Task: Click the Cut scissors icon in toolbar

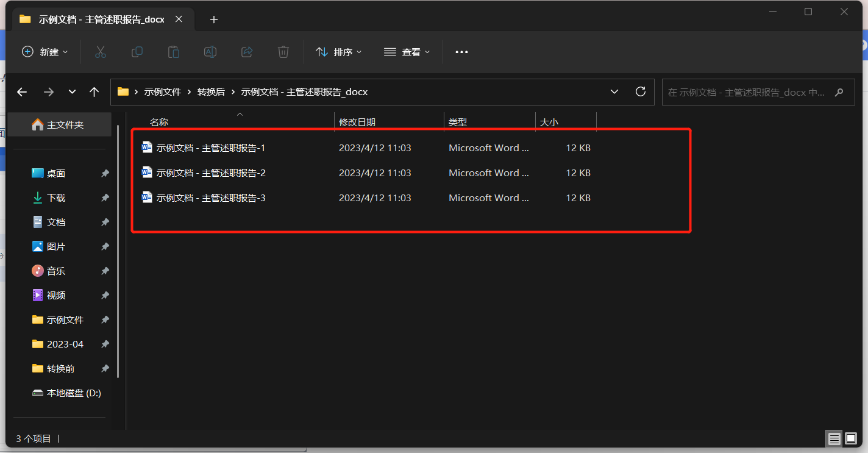Action: pos(101,52)
